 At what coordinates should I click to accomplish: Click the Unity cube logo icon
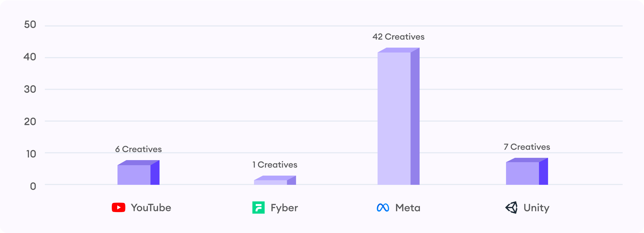tap(512, 207)
